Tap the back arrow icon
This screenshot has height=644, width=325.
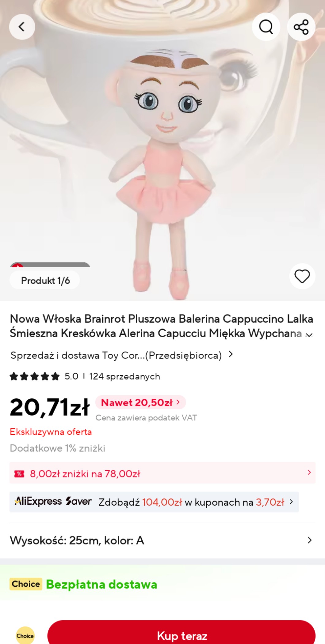(x=22, y=27)
